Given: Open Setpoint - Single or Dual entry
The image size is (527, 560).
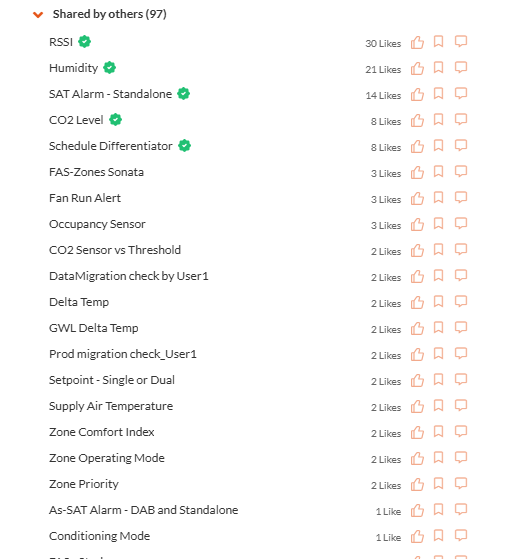Looking at the screenshot, I should (x=112, y=380).
